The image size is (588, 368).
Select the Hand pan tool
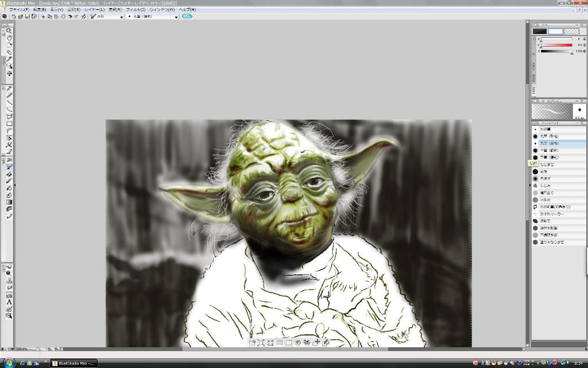click(x=9, y=39)
